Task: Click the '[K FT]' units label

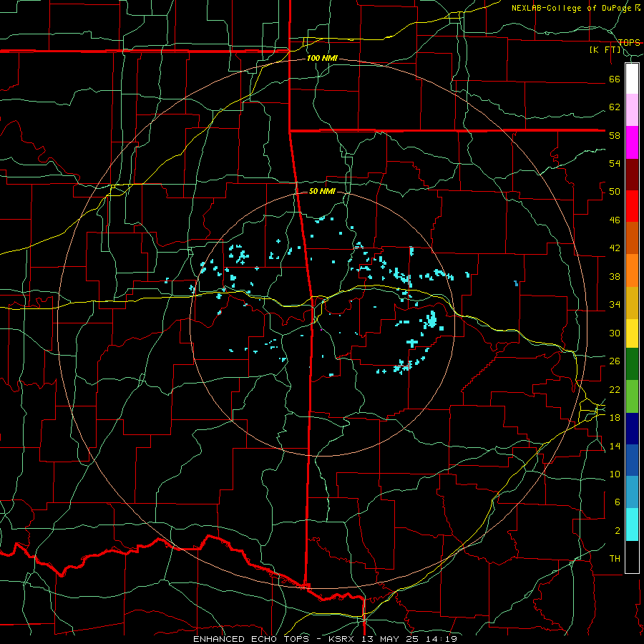Action: [605, 49]
